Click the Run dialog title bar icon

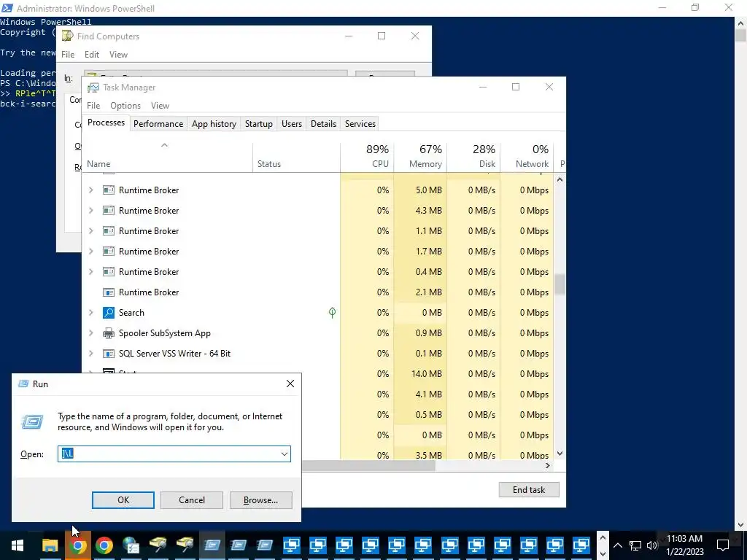coord(23,384)
